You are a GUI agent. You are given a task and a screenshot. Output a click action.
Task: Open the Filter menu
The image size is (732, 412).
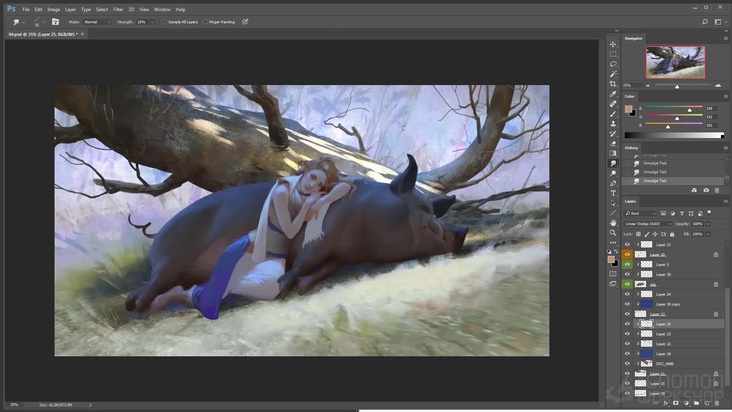(x=118, y=9)
